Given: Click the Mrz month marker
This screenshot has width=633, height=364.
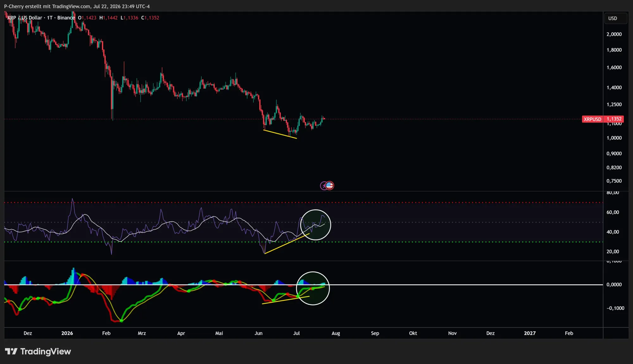Looking at the screenshot, I should pos(142,333).
